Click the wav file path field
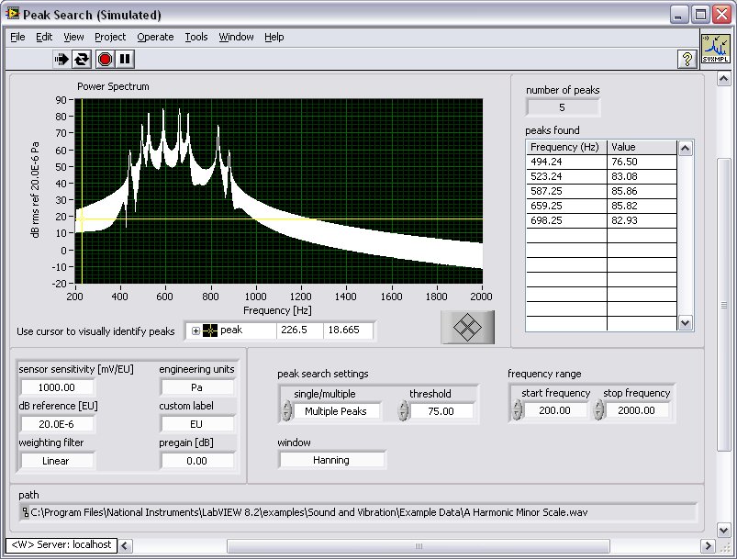737x560 pixels. [x=358, y=512]
